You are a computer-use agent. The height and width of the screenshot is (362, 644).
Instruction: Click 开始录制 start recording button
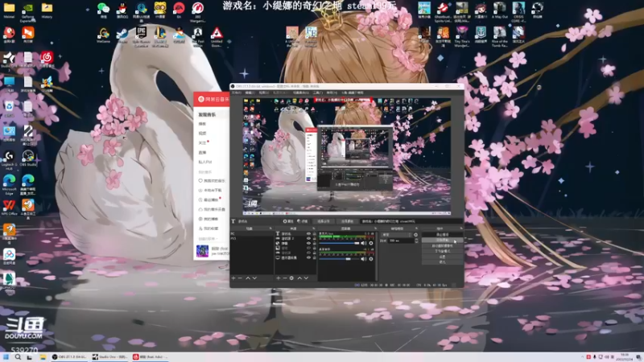click(442, 240)
